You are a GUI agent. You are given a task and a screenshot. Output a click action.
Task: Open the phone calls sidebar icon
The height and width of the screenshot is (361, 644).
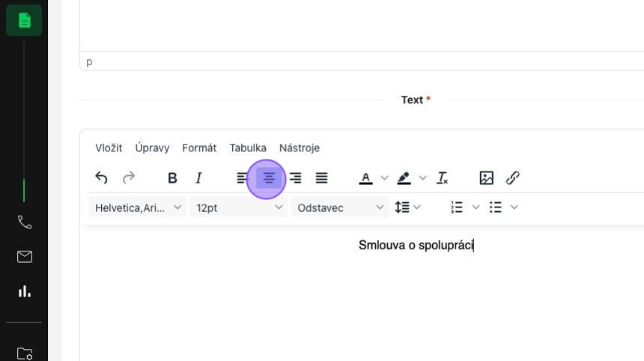coord(24,222)
